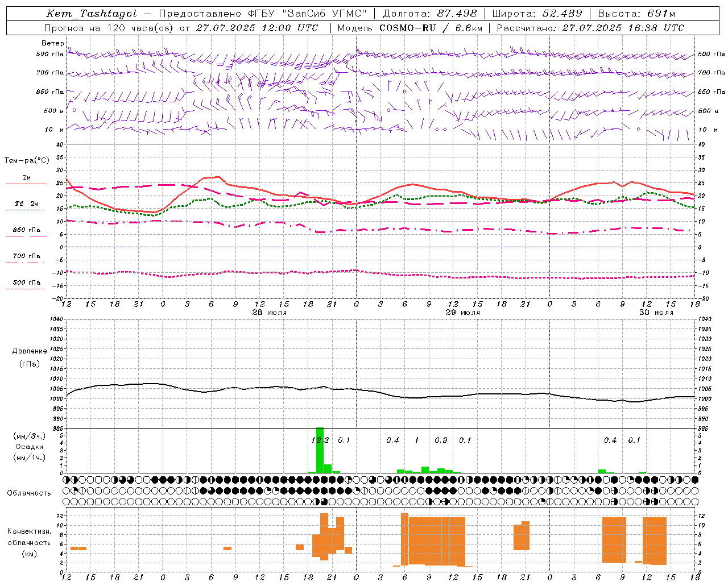
Task: Select the longitude value 87.498
Action: (x=457, y=14)
